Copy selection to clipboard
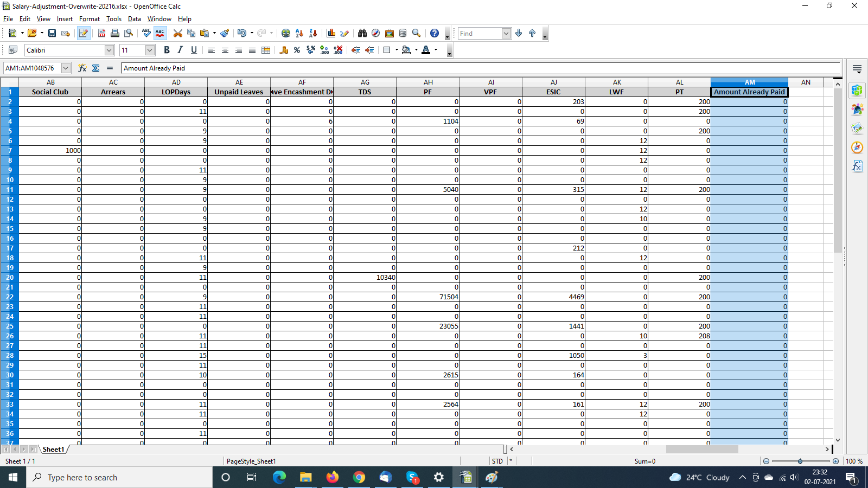Screen dimensions: 868x488 point(191,33)
